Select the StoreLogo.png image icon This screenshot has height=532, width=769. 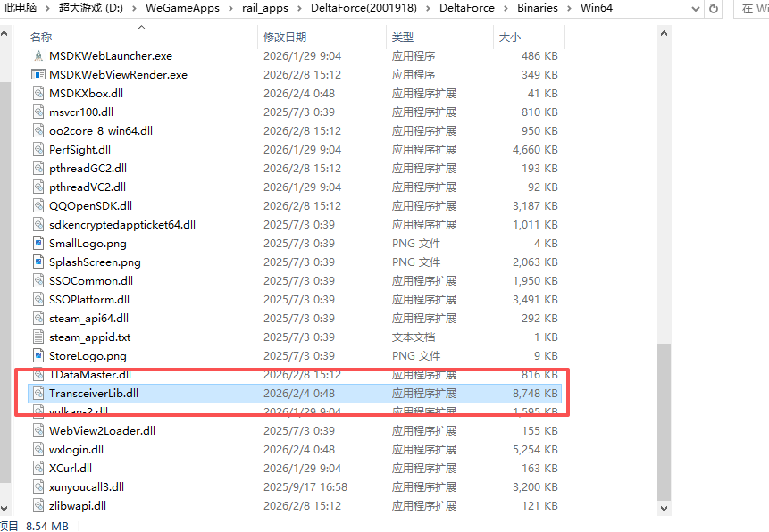38,355
